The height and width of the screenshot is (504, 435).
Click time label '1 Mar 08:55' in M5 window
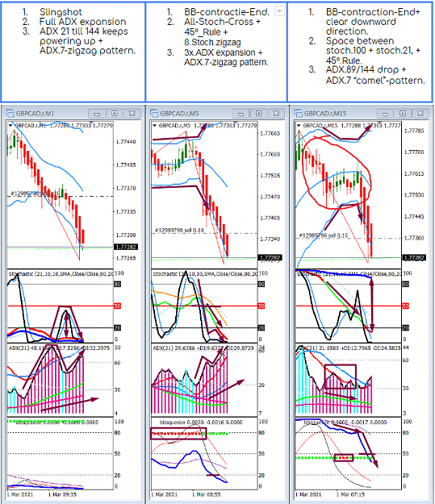(x=207, y=494)
